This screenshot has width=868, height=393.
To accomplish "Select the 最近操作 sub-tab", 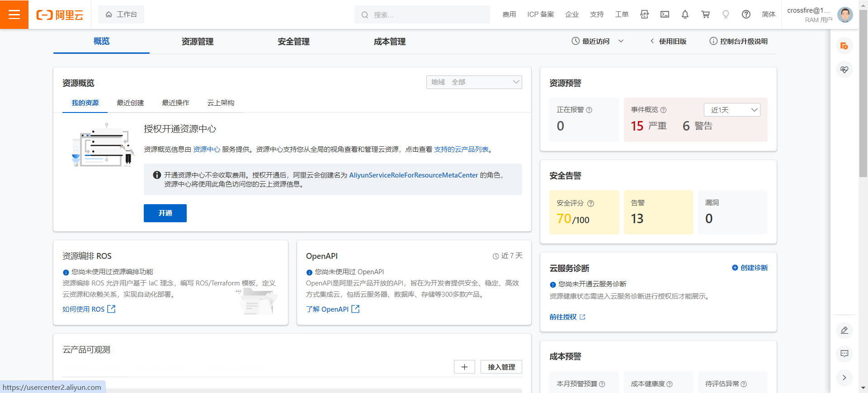I will (175, 103).
